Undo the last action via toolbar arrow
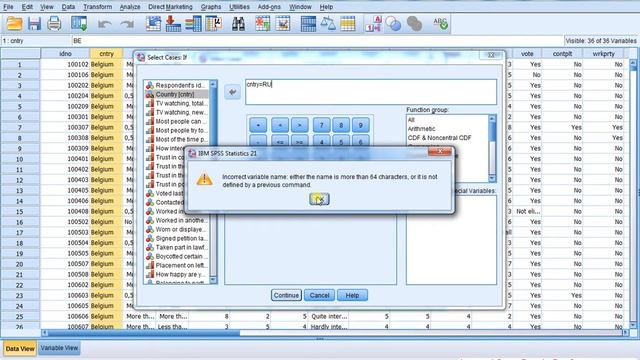640x360 pixels. click(x=104, y=24)
